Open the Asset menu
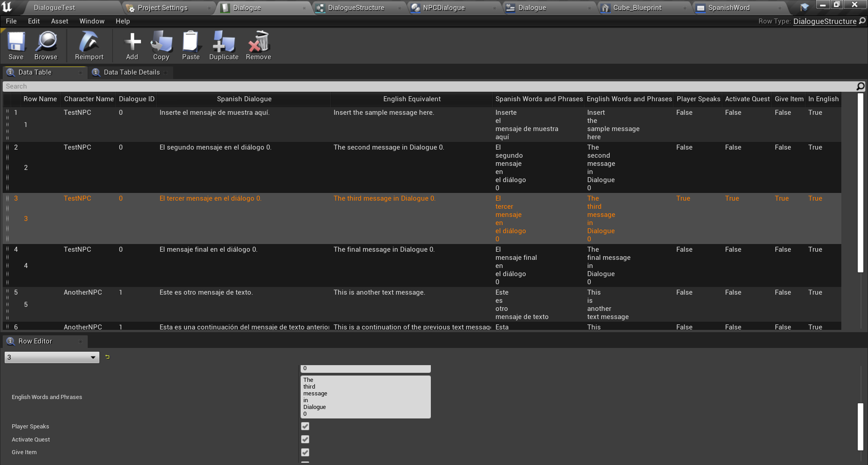The width and height of the screenshot is (868, 465). pyautogui.click(x=60, y=21)
